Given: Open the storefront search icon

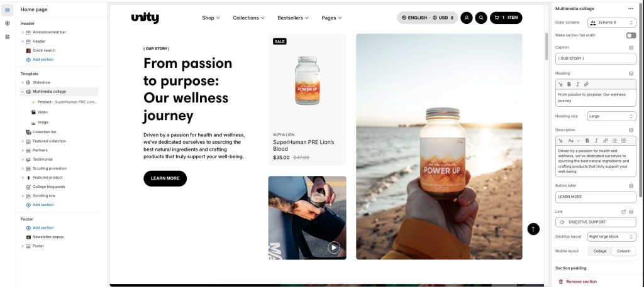Looking at the screenshot, I should (x=481, y=18).
